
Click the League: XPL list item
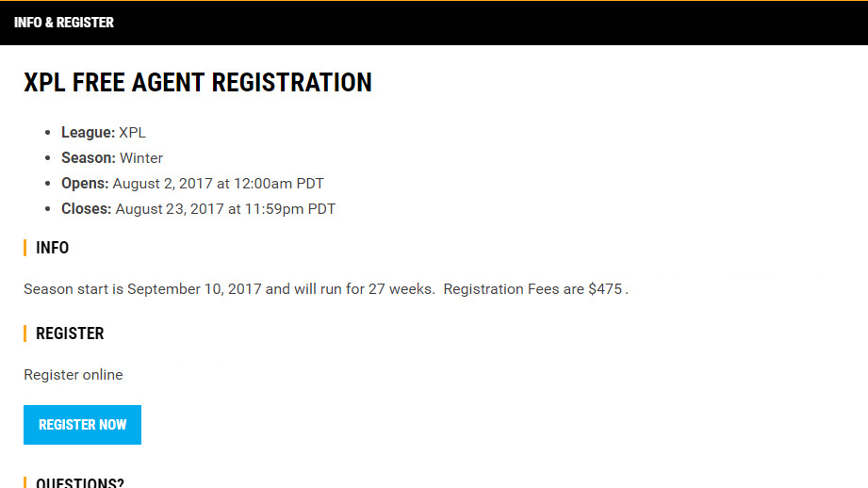104,133
